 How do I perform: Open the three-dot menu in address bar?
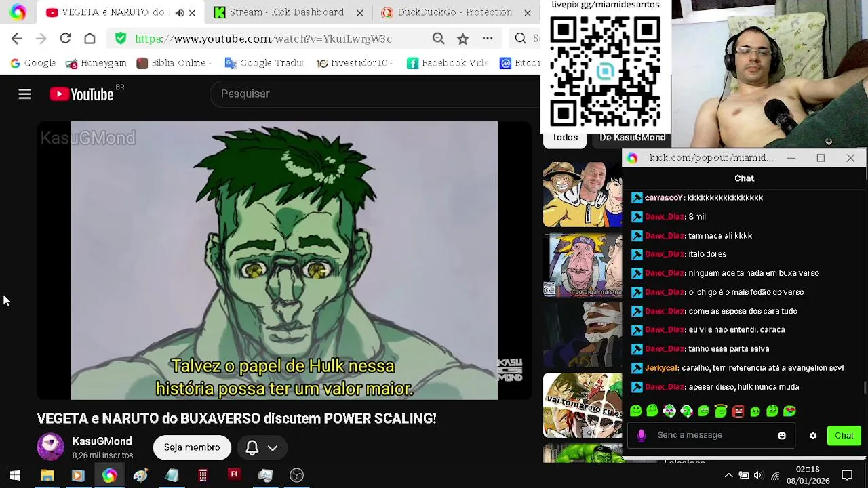pyautogui.click(x=488, y=39)
